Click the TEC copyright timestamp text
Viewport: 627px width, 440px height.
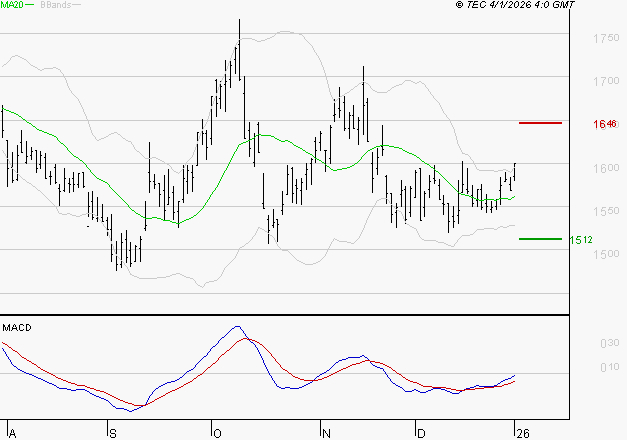point(515,5)
